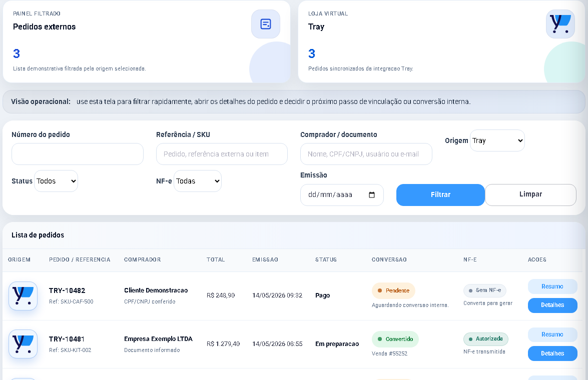This screenshot has width=588, height=380.
Task: Open the Origem dropdown set to Tray
Action: (x=497, y=140)
